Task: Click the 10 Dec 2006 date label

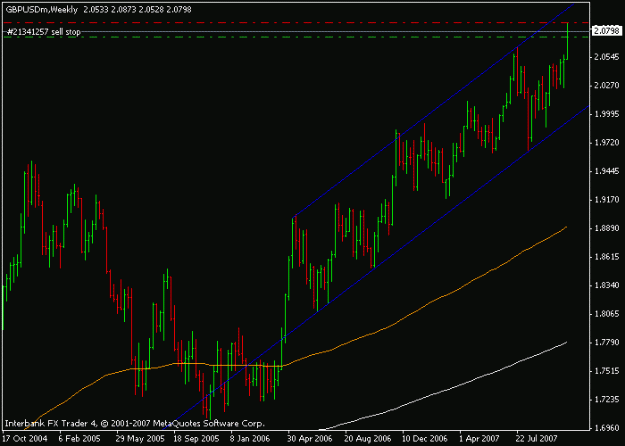Action: (426, 438)
